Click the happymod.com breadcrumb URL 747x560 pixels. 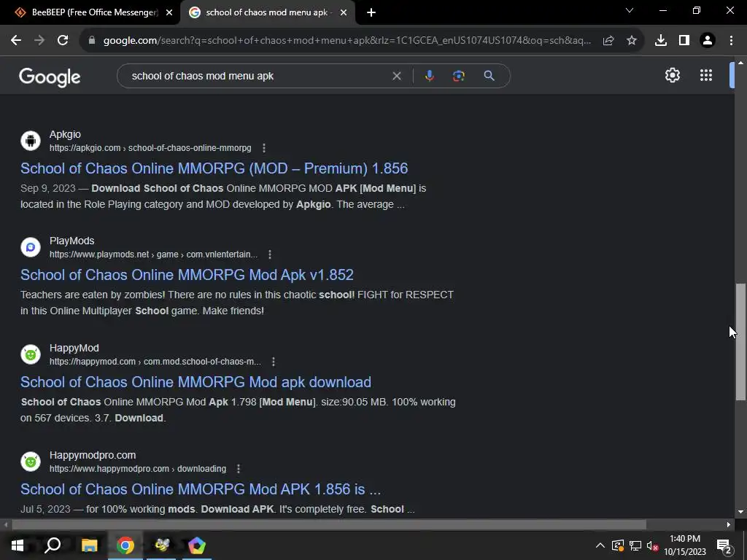155,362
